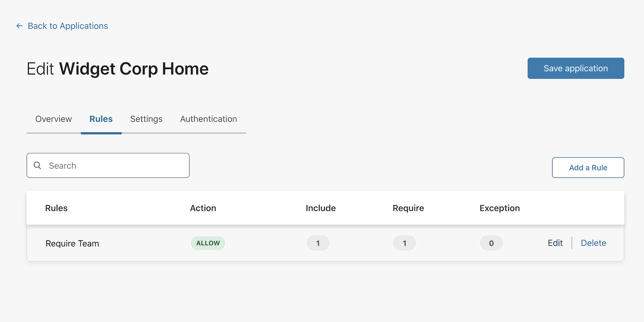Edit the Require Team rule
The image size is (644, 322).
click(x=555, y=243)
